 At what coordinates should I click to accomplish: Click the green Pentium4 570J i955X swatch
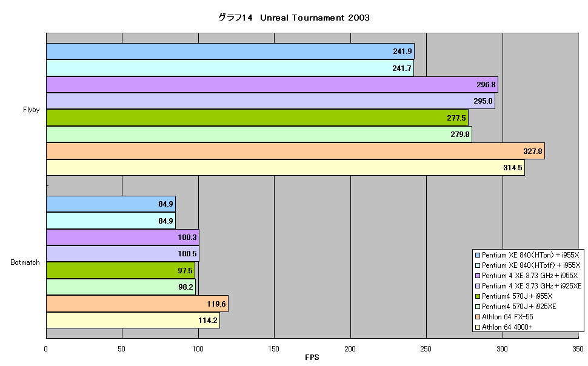pyautogui.click(x=478, y=296)
